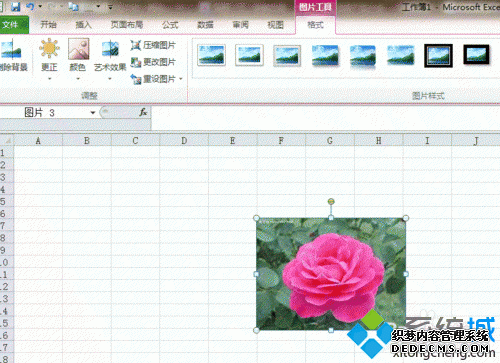Open the Corrections (更正) sun icon
Screen dimensions: 500x363
click(x=49, y=48)
